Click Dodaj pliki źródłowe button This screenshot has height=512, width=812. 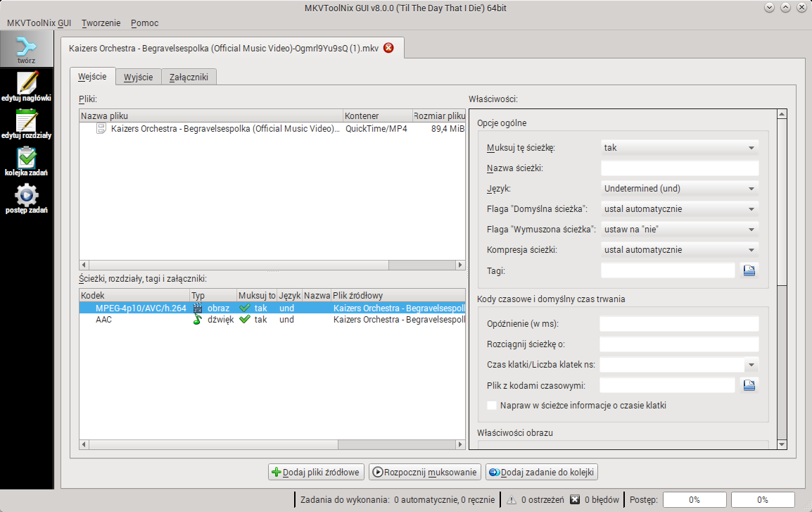click(316, 472)
